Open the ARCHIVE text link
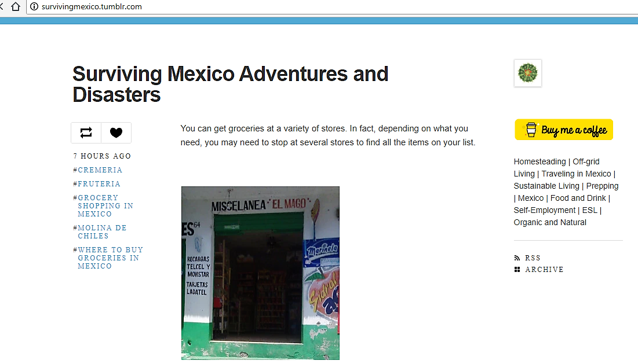This screenshot has height=364, width=638. click(544, 270)
